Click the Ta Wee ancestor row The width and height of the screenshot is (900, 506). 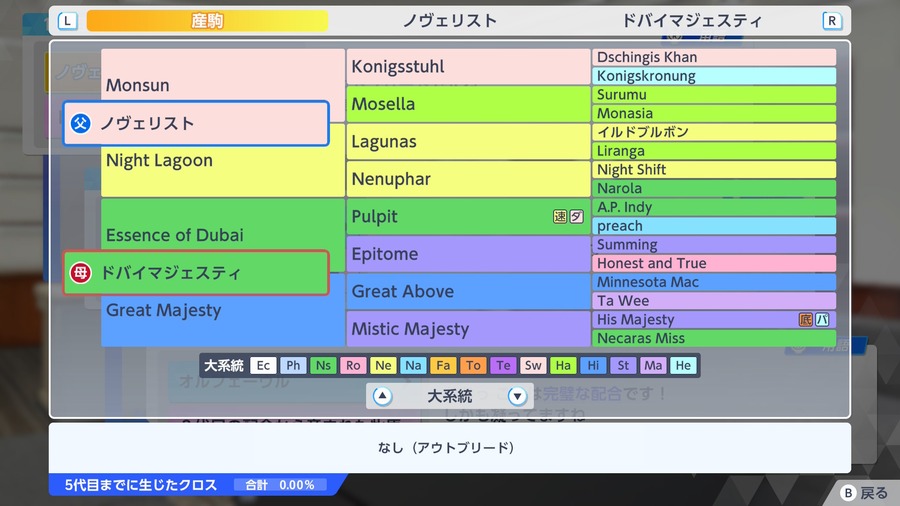tap(714, 301)
